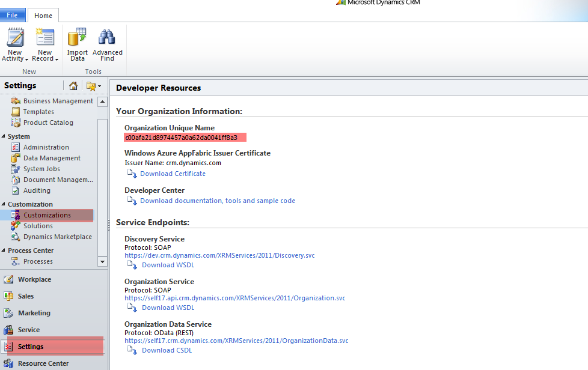
Task: Download the Azure AppFabric certificate
Action: (173, 174)
